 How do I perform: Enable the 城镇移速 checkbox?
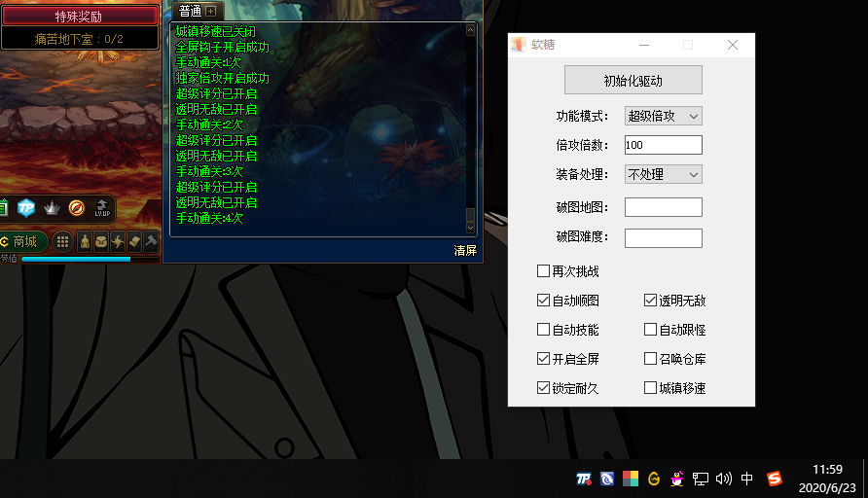(650, 388)
